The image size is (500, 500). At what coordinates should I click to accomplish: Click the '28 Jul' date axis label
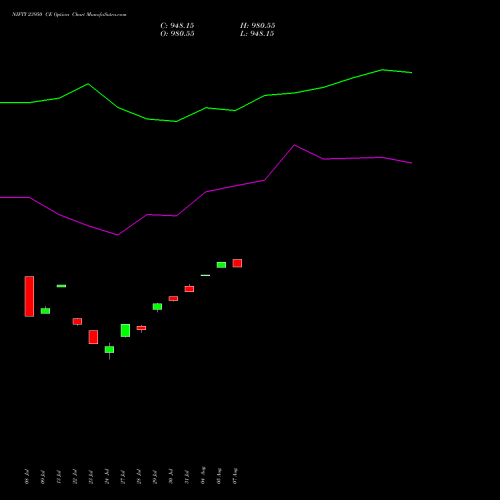[x=139, y=477]
